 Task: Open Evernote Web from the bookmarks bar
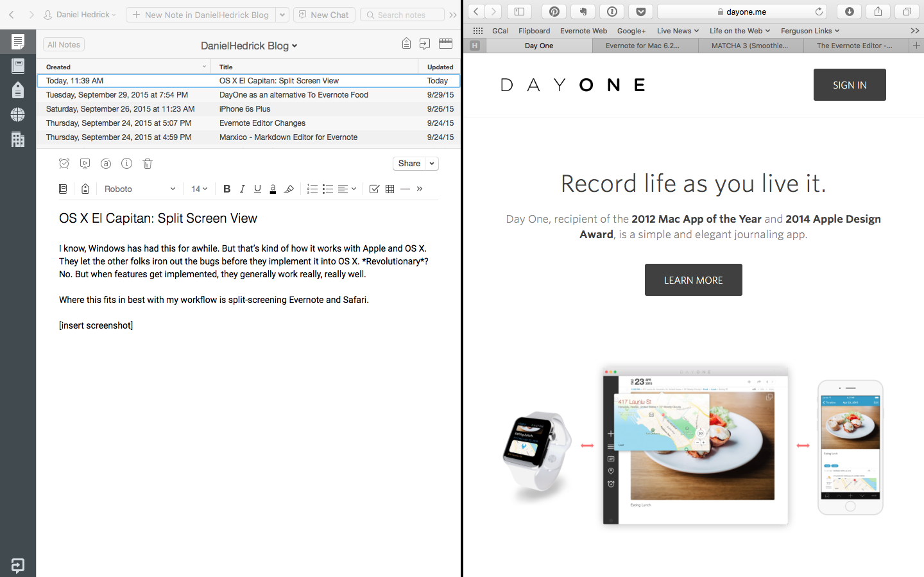pos(583,30)
